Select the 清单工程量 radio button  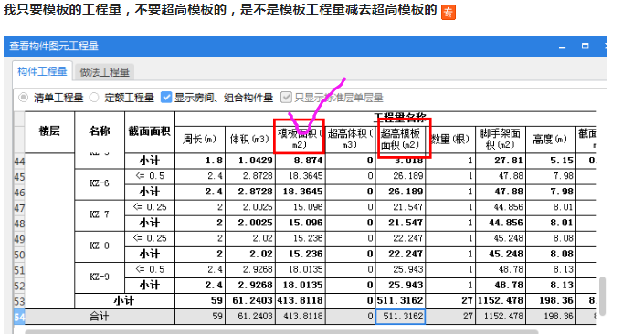pyautogui.click(x=24, y=98)
